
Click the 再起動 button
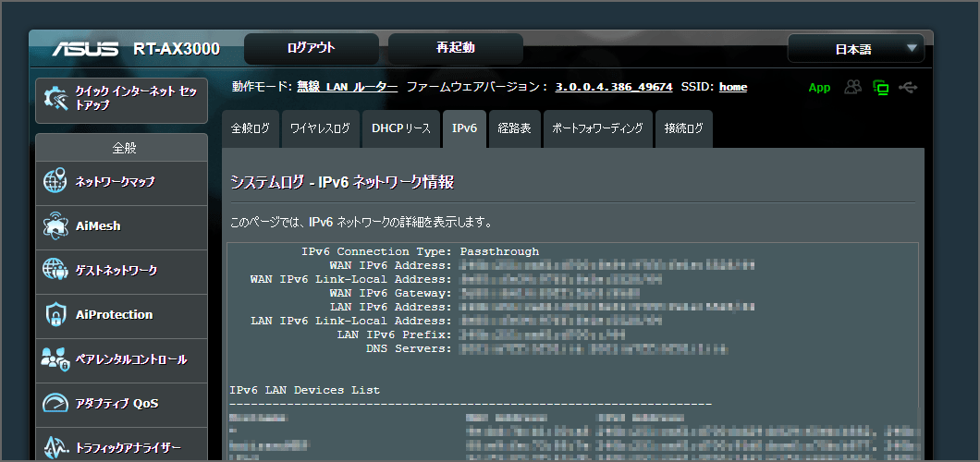point(456,49)
